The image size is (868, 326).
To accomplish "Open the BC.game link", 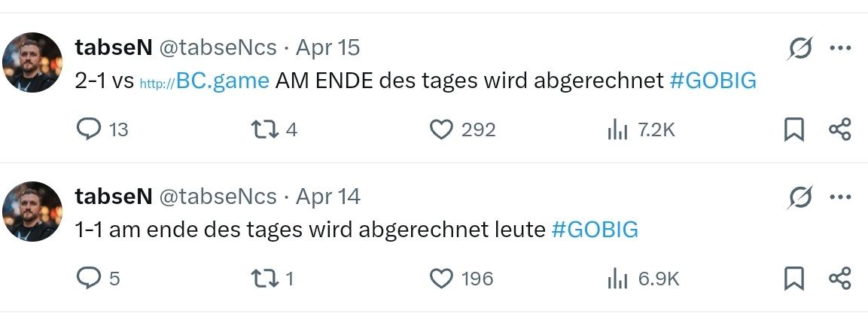I will [204, 81].
